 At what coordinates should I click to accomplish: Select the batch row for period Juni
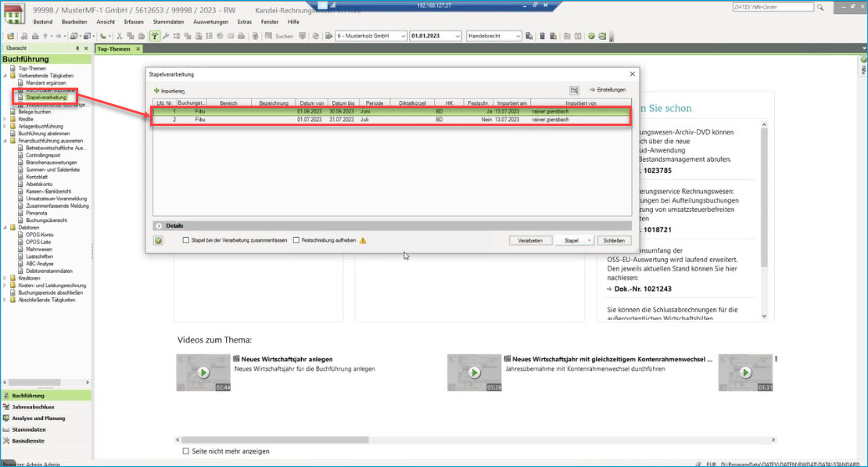point(391,111)
